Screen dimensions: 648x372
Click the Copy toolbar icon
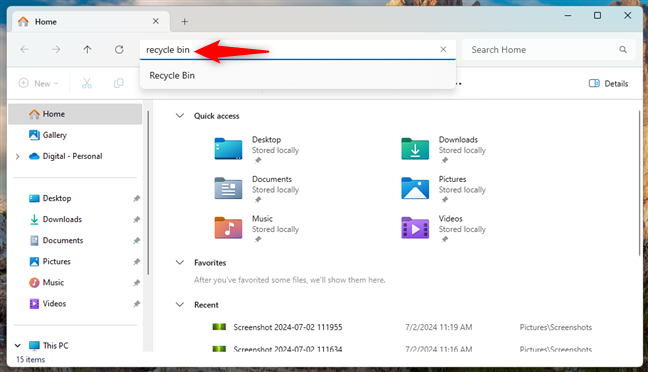click(x=119, y=83)
